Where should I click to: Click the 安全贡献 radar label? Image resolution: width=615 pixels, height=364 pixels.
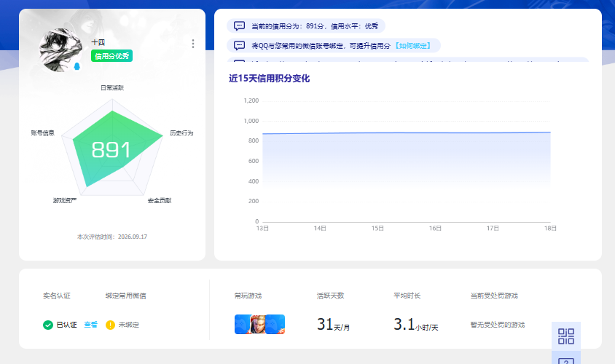pyautogui.click(x=160, y=201)
